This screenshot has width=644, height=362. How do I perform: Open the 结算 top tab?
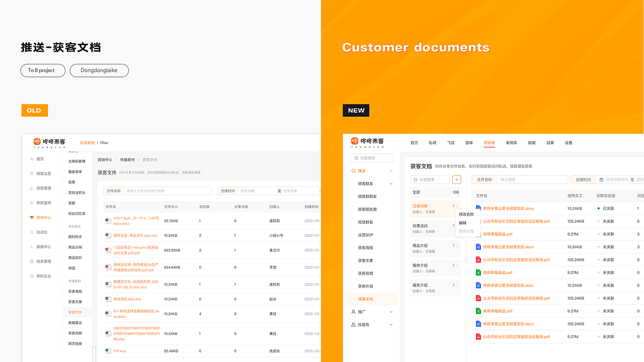click(x=550, y=143)
